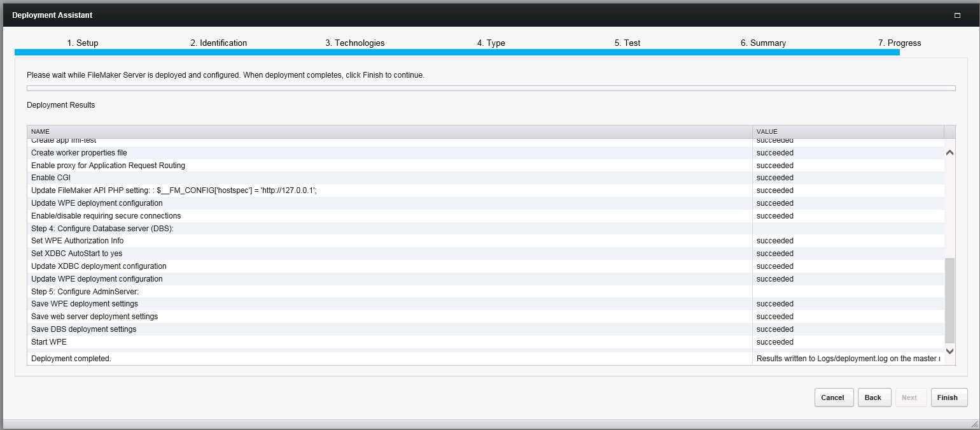Select 'Enable/disable requiring secure connections' row
Screen dimensions: 980x430
click(486, 216)
